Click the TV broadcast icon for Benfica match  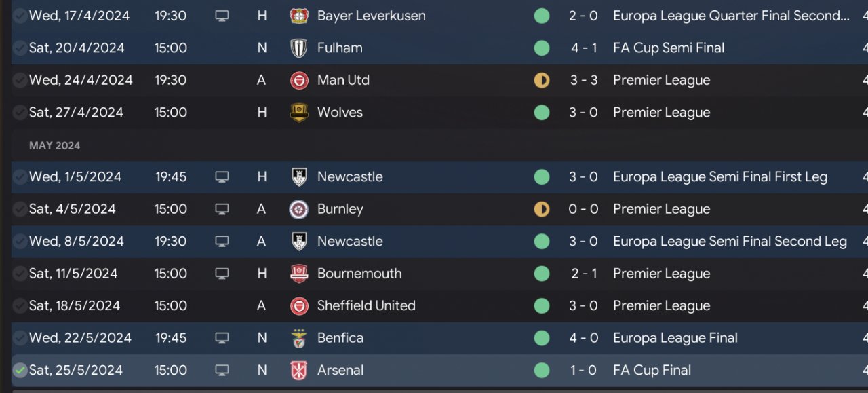(222, 338)
